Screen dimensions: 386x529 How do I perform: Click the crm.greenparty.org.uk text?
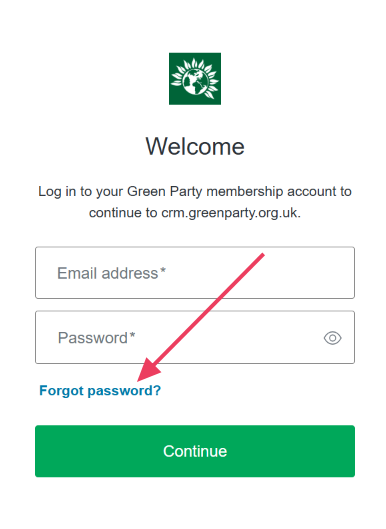tap(231, 213)
